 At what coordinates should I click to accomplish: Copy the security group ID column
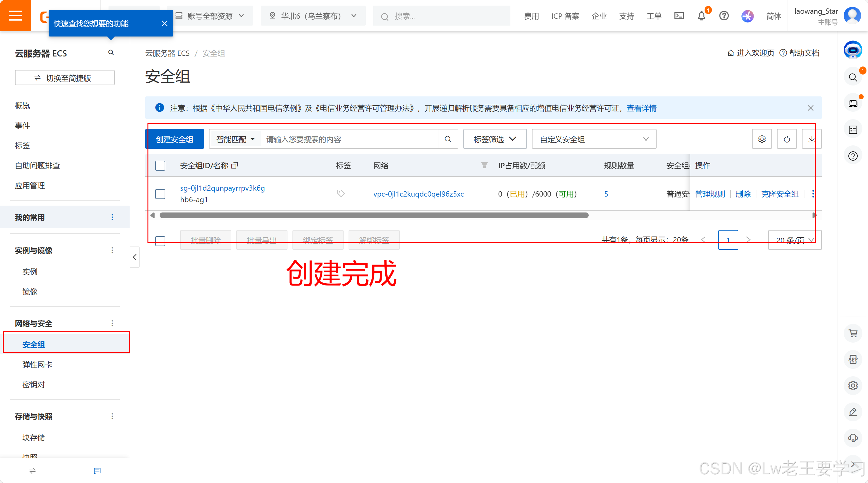(x=235, y=165)
